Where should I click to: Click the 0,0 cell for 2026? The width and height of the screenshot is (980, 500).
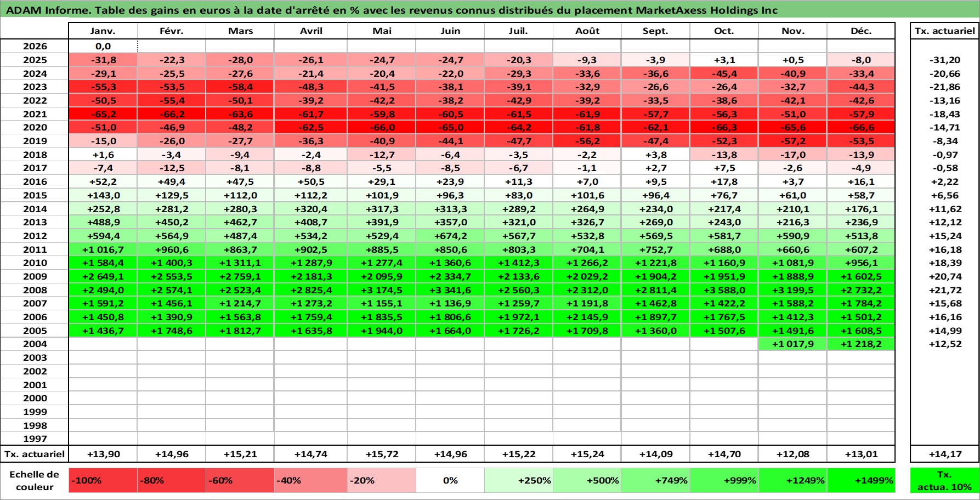click(x=103, y=46)
